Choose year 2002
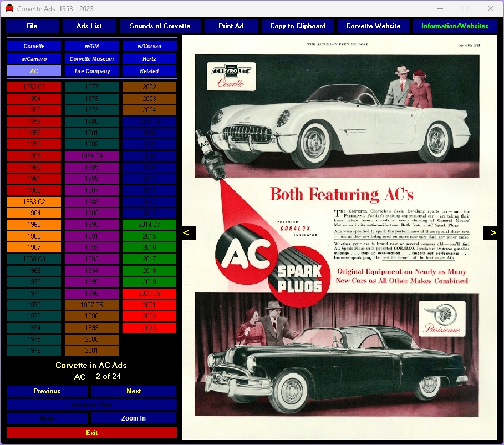Image resolution: width=504 pixels, height=445 pixels. click(150, 87)
